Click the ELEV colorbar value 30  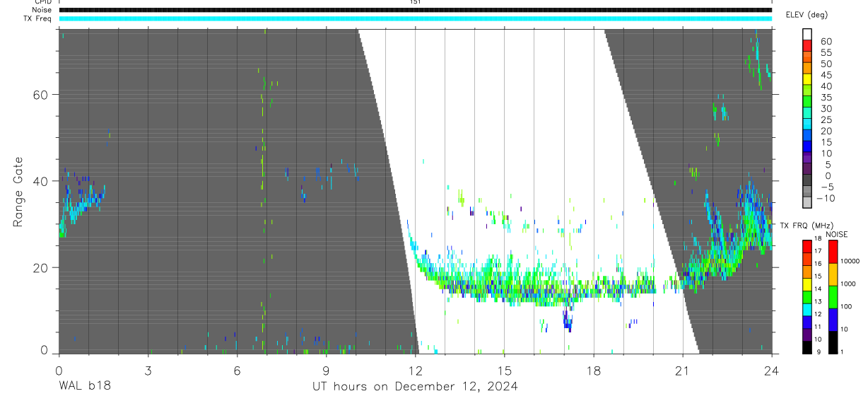(826, 108)
